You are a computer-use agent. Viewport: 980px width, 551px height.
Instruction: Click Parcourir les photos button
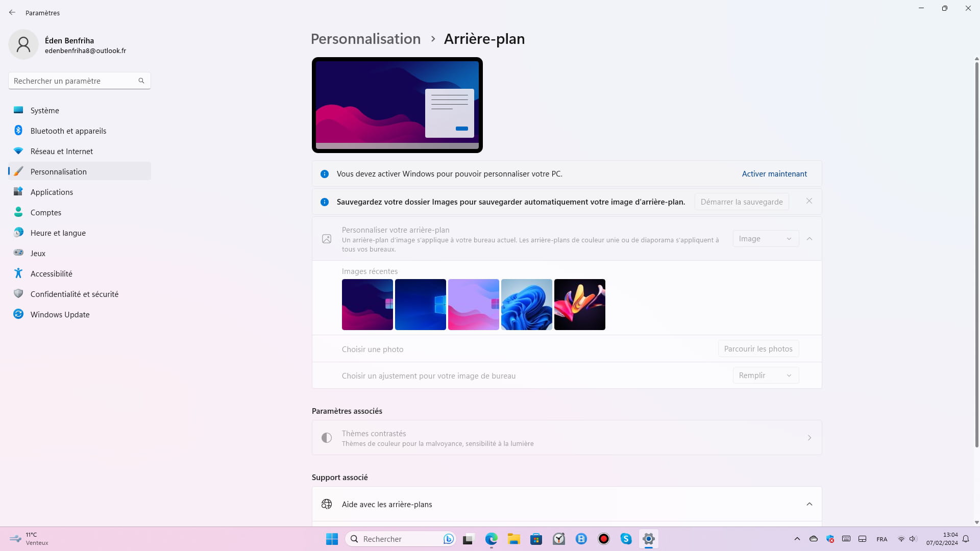pos(758,349)
